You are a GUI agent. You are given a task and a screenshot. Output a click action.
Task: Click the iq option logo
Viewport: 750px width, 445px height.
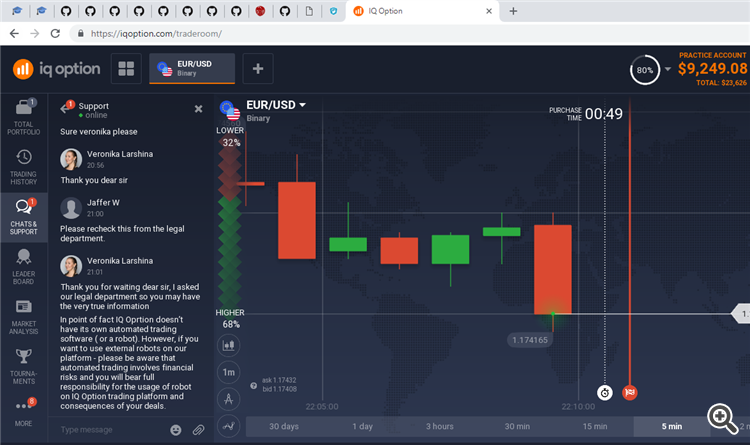[x=56, y=69]
